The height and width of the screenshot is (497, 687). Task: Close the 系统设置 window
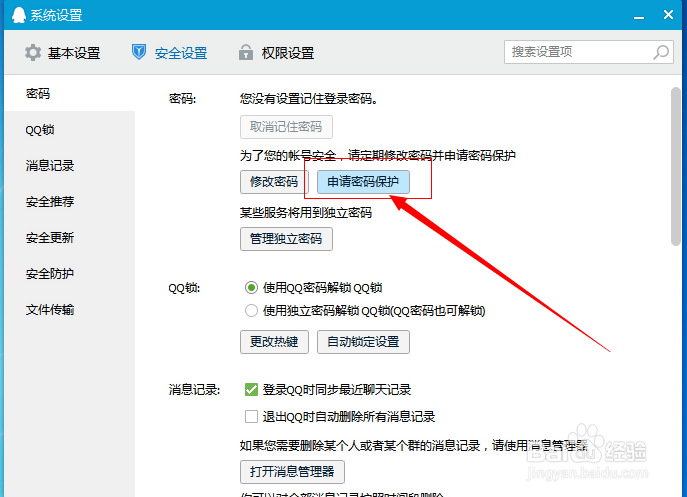coord(668,15)
